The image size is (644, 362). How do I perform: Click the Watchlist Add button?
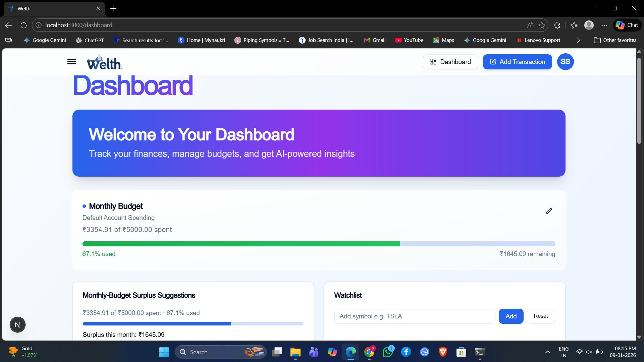coord(511,316)
